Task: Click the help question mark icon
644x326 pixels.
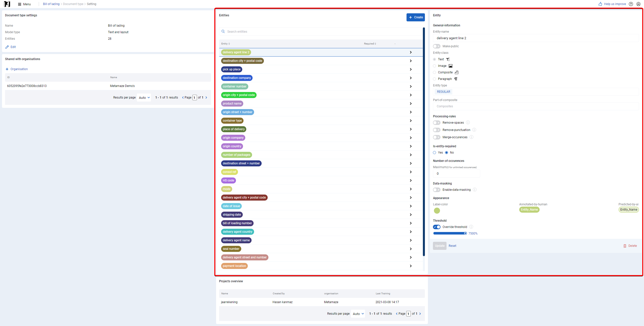Action: tap(631, 4)
